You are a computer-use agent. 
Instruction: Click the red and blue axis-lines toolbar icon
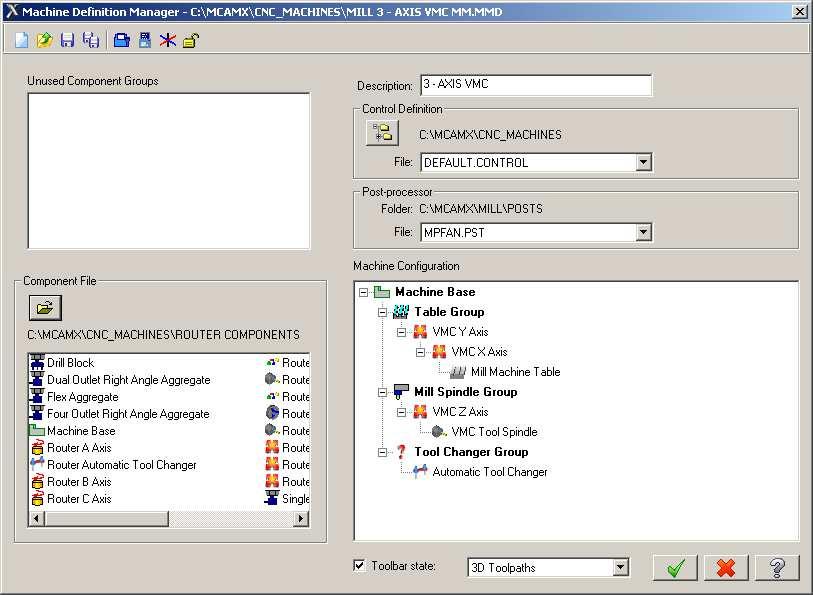pyautogui.click(x=167, y=40)
